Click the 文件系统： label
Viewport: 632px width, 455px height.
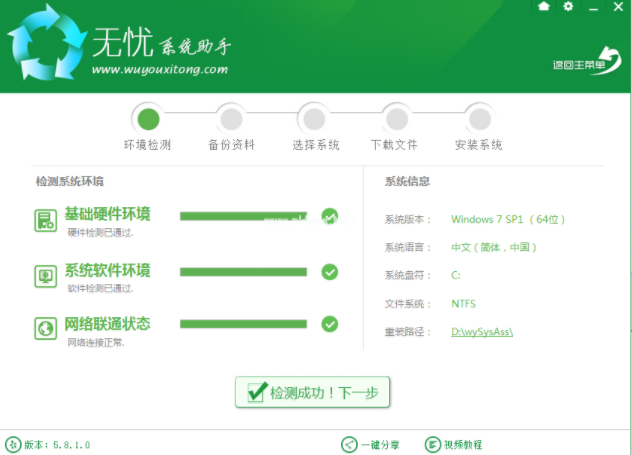[x=408, y=303]
